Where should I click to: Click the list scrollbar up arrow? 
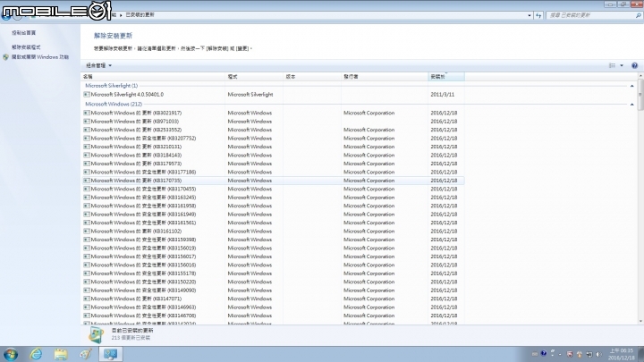click(640, 76)
